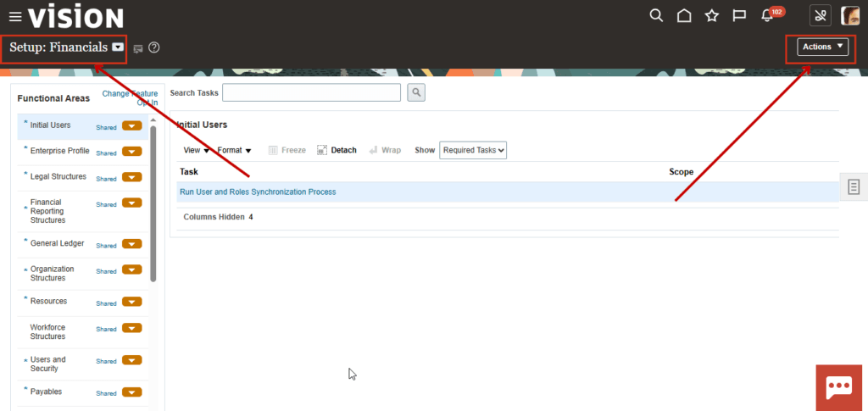Select Initial Users functional area

click(50, 125)
